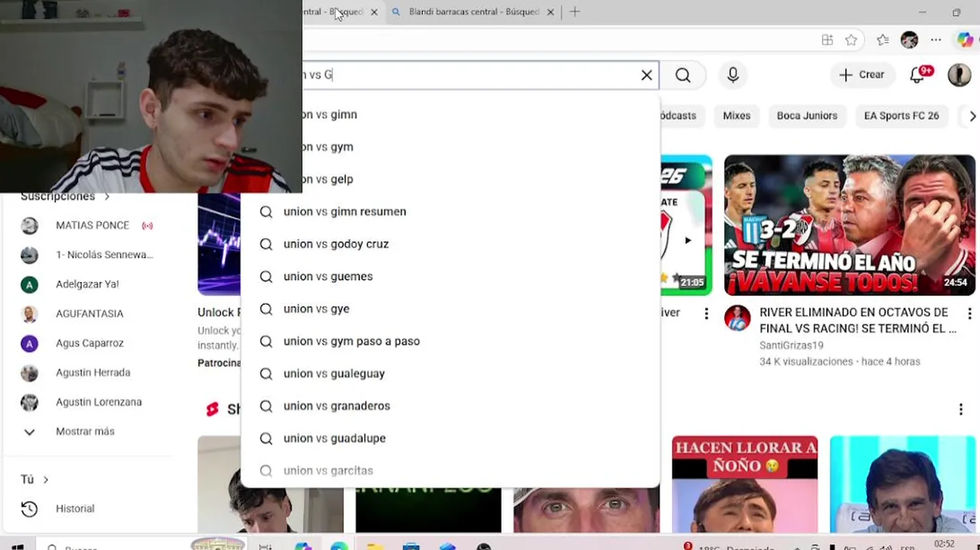Open split screen icon in address bar
This screenshot has height=550, width=980.
(x=827, y=40)
